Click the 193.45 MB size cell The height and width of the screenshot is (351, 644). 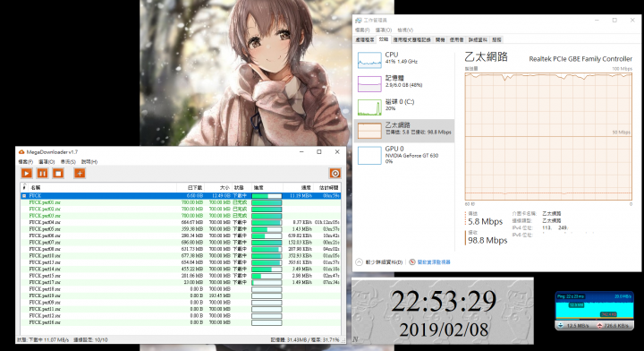tap(220, 295)
